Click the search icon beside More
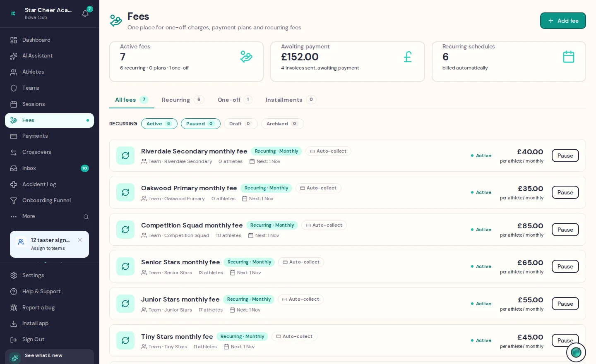Image resolution: width=596 pixels, height=364 pixels. coord(86,217)
